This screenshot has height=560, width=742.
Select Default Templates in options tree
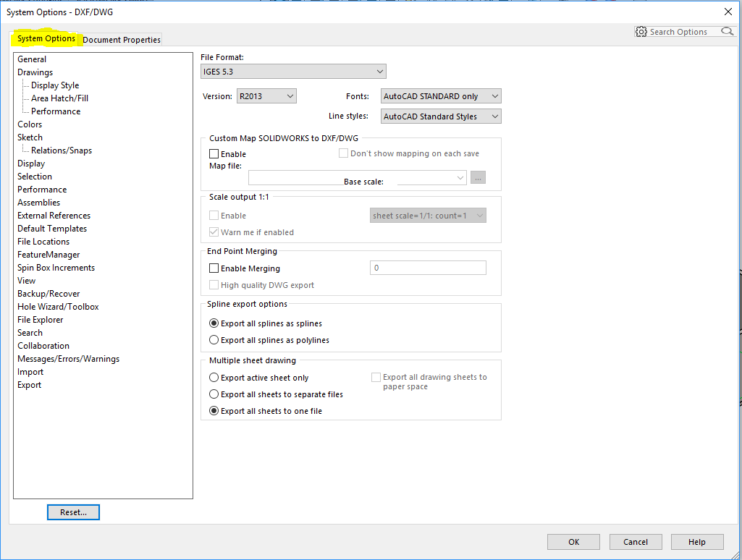(52, 229)
